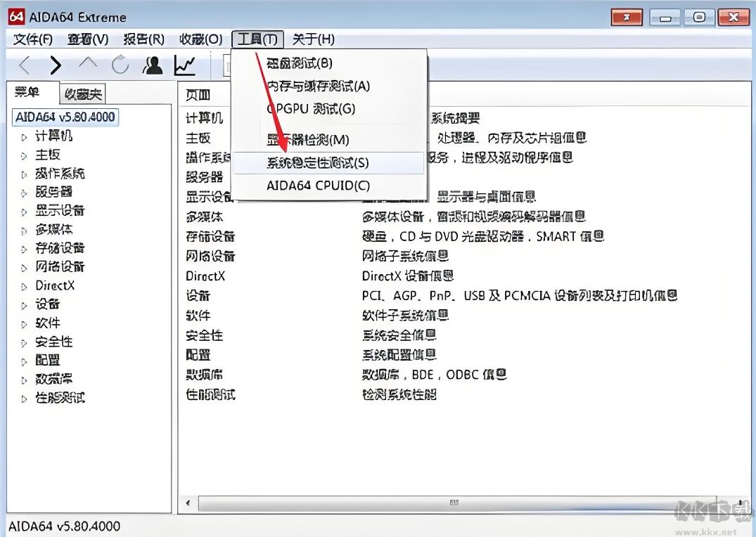Switch to the 收藏夹 tab
756x537 pixels.
(x=84, y=93)
